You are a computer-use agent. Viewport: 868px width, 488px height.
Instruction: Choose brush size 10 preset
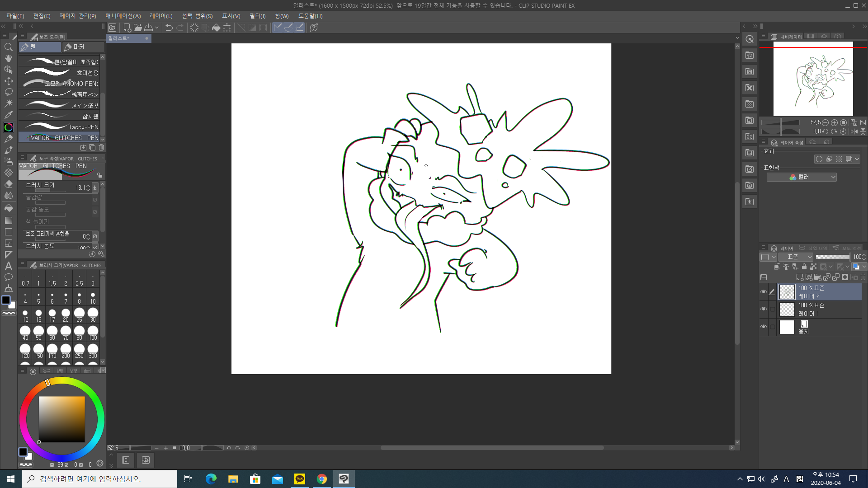[93, 298]
